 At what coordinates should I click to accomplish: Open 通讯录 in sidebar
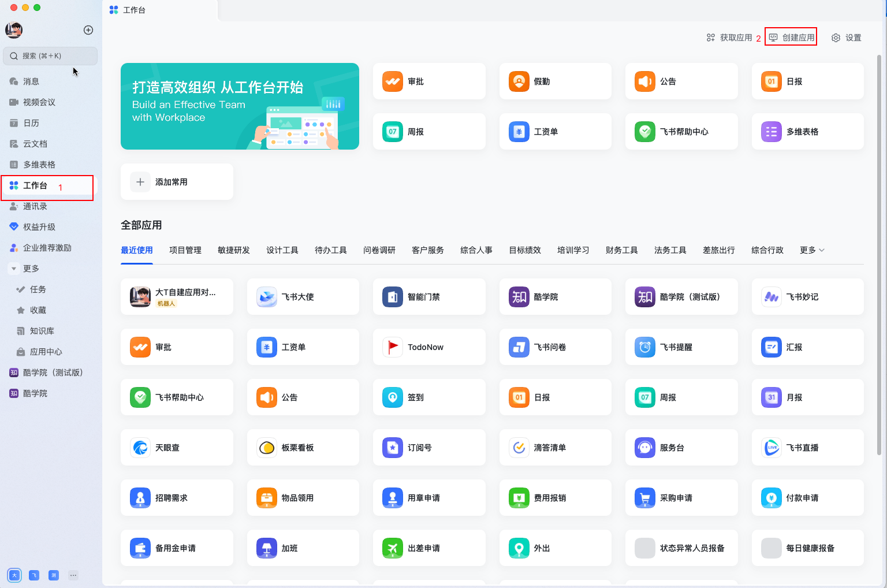pos(49,206)
